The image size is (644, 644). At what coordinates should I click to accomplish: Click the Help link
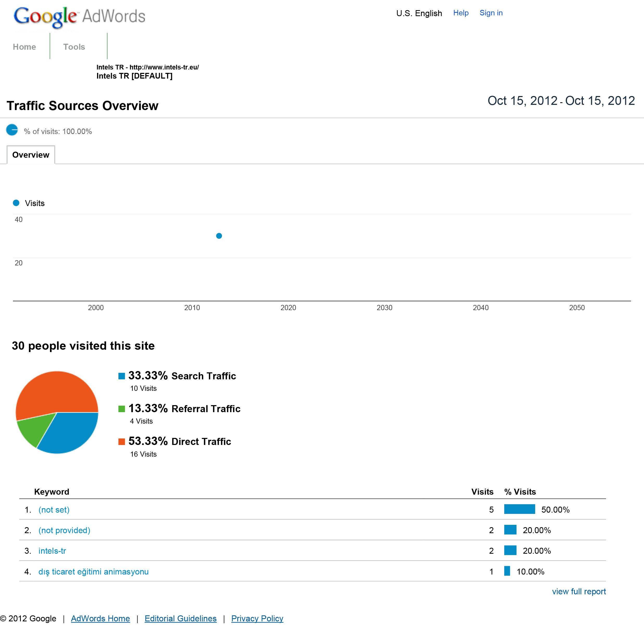[x=461, y=13]
